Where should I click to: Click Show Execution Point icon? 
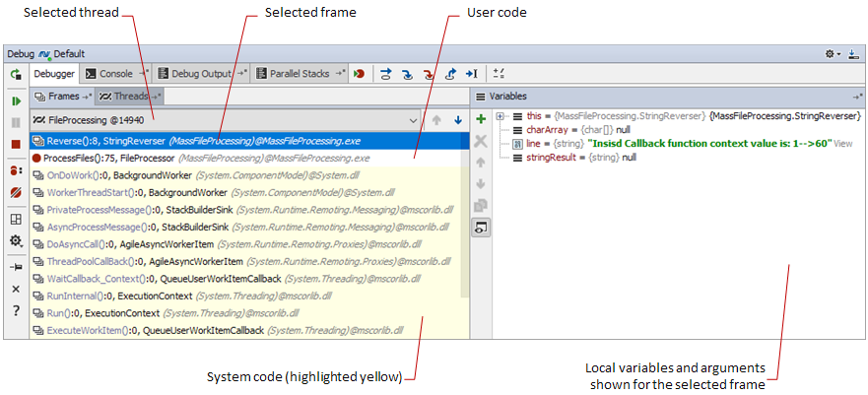(x=359, y=74)
